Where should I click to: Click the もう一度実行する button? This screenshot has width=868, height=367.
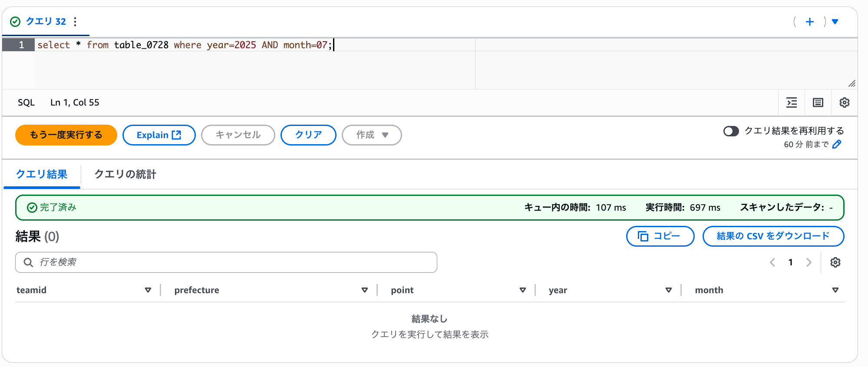[66, 135]
